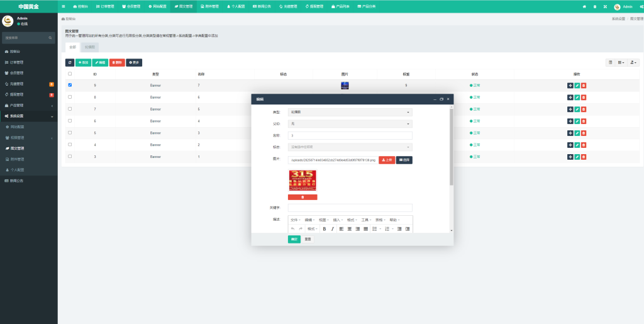Toggle the select-all checkbox in table header
Viewport: 644px width, 324px height.
70,74
